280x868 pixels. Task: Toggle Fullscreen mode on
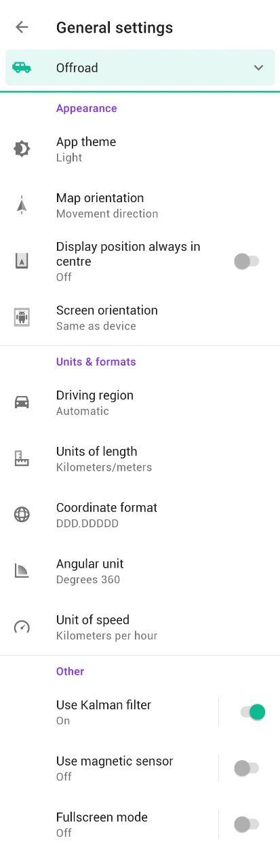(x=247, y=825)
